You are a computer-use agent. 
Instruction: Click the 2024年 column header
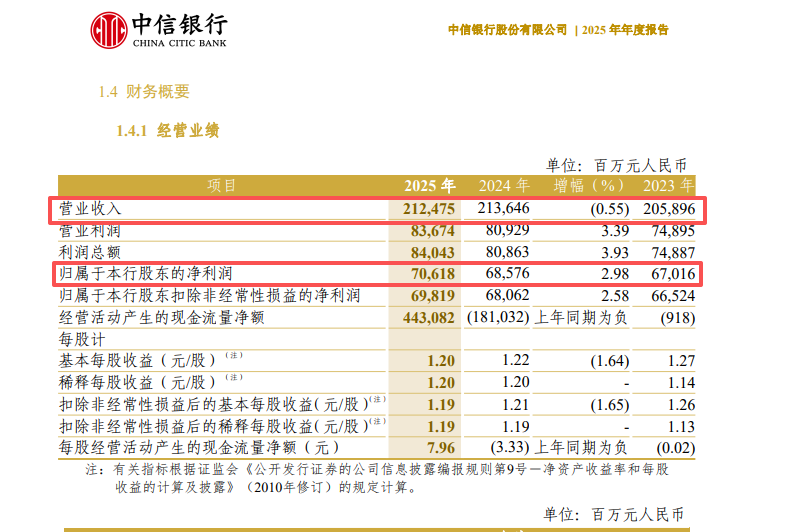pos(504,186)
